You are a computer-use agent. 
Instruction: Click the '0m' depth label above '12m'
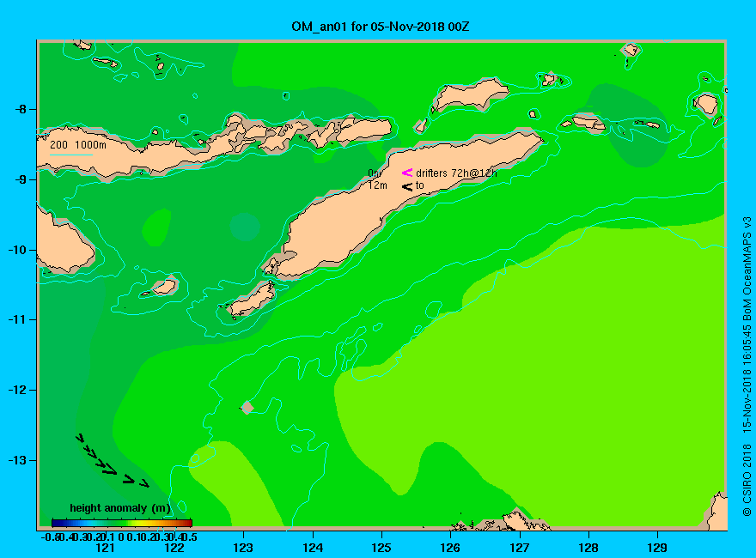(375, 173)
